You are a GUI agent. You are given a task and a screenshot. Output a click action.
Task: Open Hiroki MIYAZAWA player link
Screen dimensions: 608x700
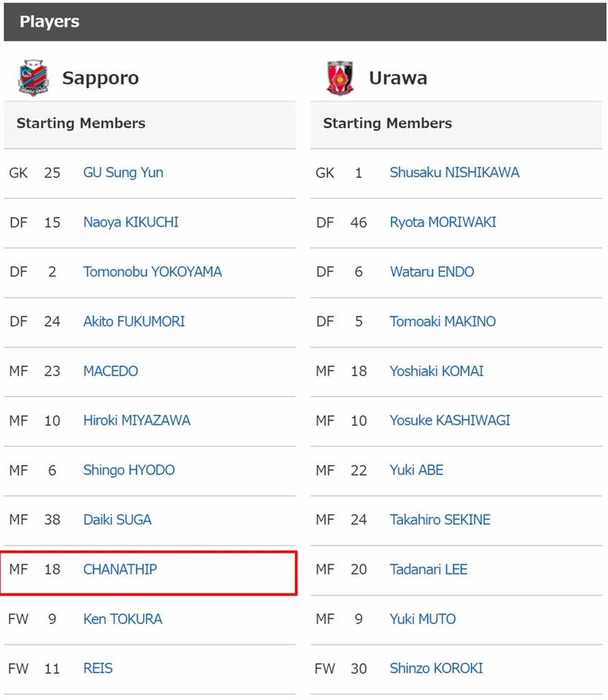(137, 421)
